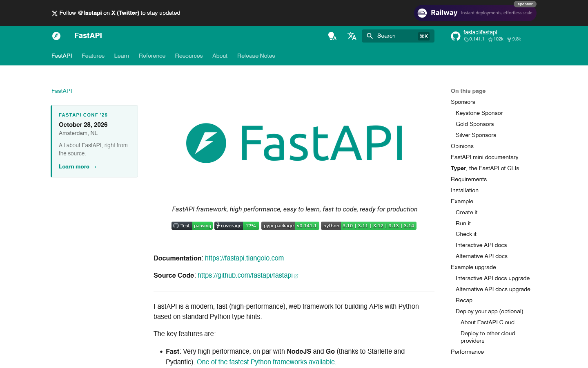Screen dimensions: 588x368
Task: Open the Learn tab
Action: (122, 56)
